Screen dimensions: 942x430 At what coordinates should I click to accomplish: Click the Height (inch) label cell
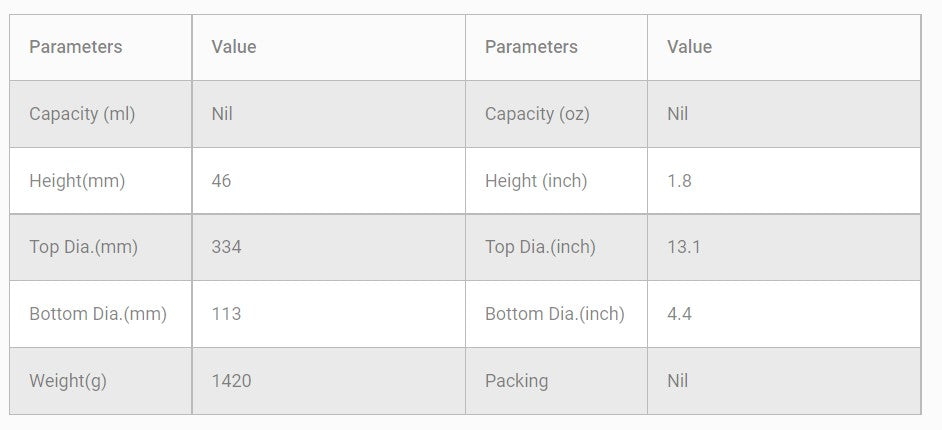pos(536,181)
